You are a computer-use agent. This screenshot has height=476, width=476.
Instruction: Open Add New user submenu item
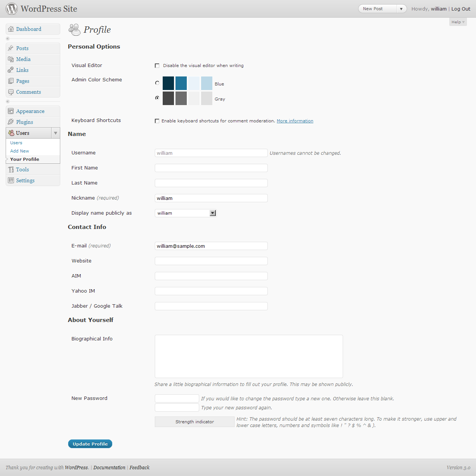(20, 151)
